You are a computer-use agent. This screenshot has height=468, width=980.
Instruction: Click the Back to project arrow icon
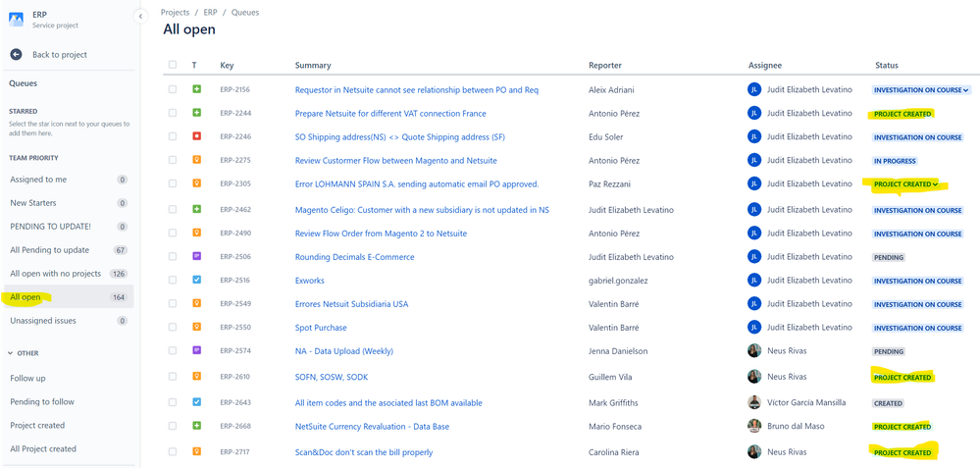click(x=17, y=55)
